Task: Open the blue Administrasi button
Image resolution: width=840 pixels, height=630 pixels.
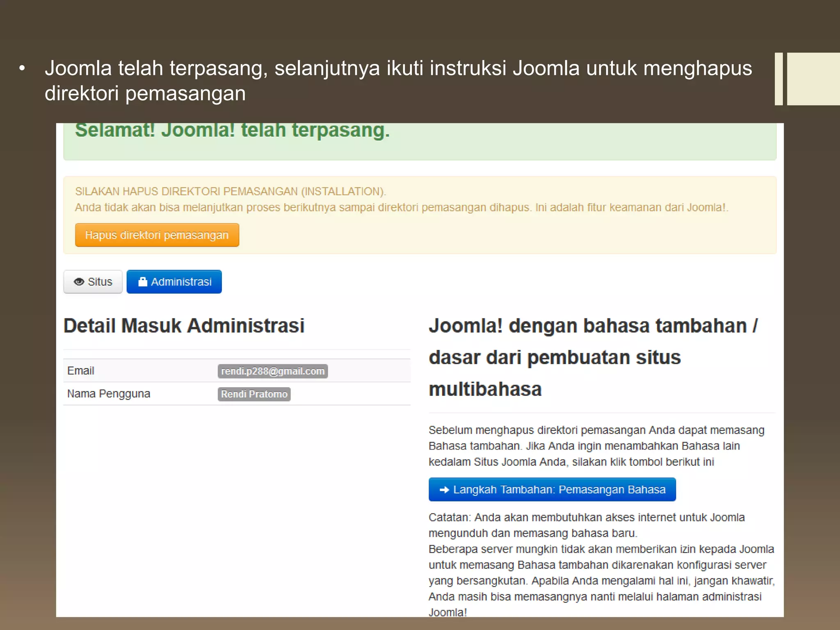Action: (x=174, y=282)
